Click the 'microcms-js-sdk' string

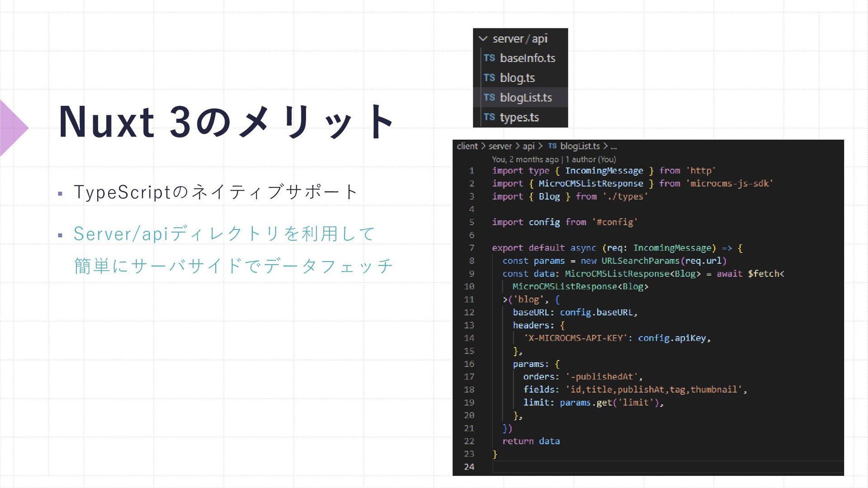tap(730, 183)
